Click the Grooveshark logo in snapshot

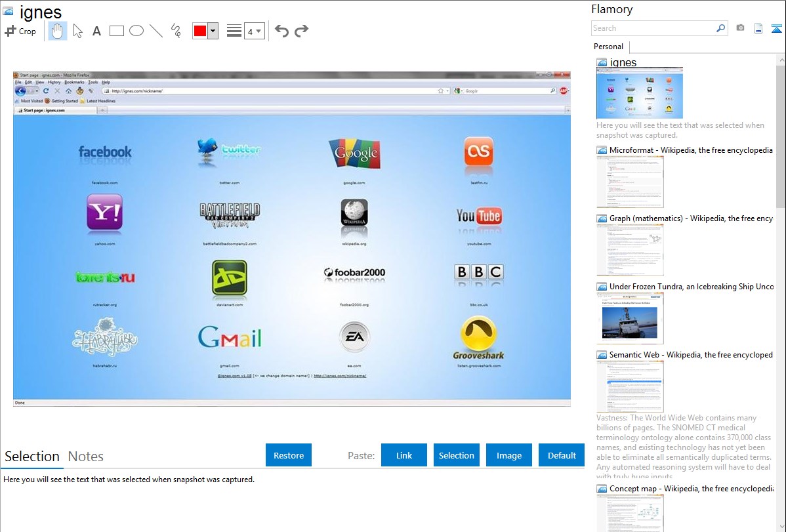point(479,338)
